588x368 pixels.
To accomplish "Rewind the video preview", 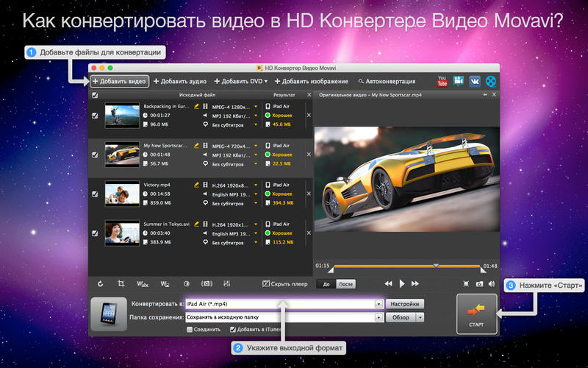I will click(x=389, y=284).
